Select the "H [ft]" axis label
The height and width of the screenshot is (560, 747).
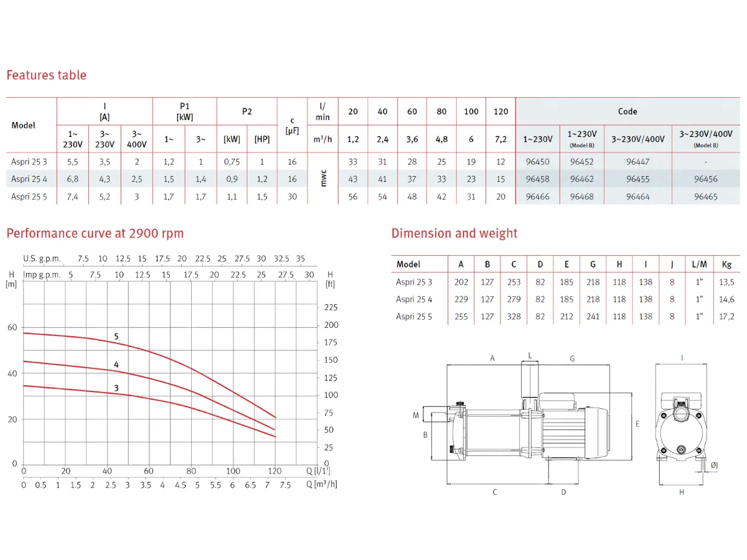pyautogui.click(x=330, y=279)
